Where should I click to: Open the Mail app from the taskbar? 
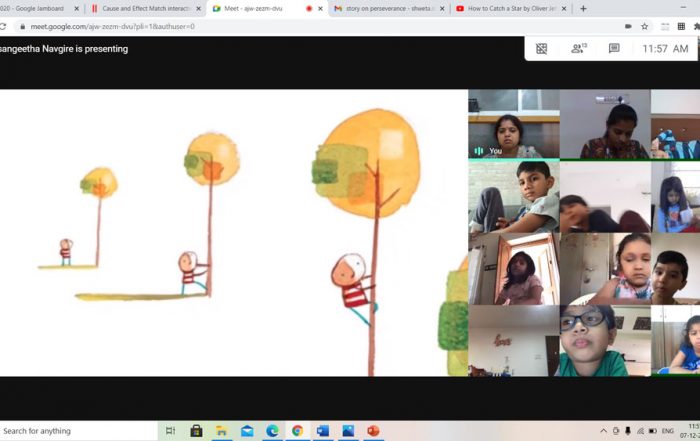pyautogui.click(x=247, y=431)
